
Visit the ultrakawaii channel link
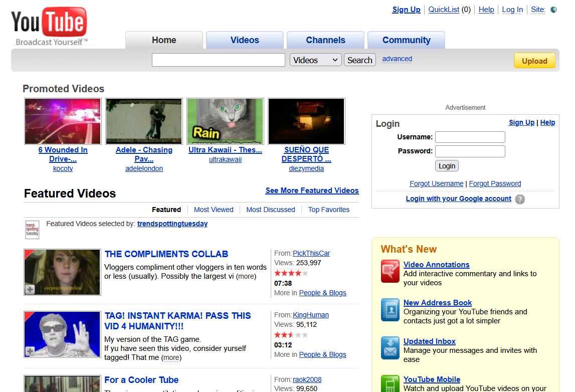point(225,159)
